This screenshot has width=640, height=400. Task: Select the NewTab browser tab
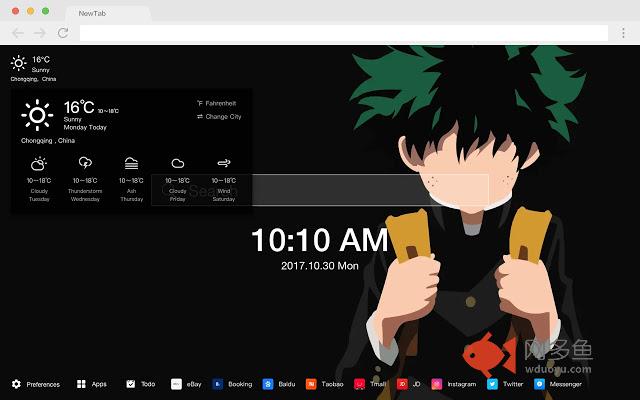pos(108,13)
